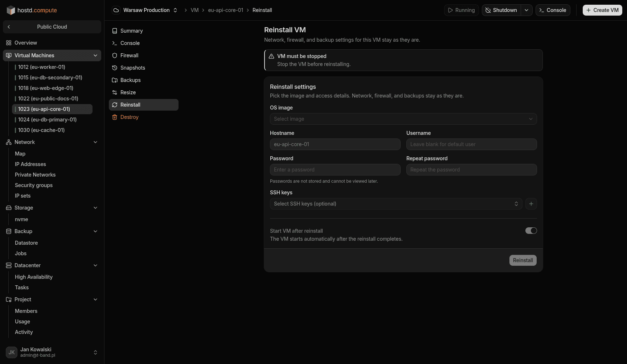Collapse the Backup section chevron
627x364 pixels.
[x=95, y=231]
